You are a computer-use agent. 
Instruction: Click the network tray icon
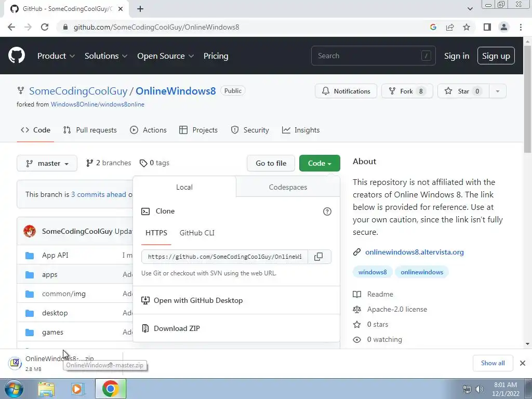pyautogui.click(x=467, y=389)
